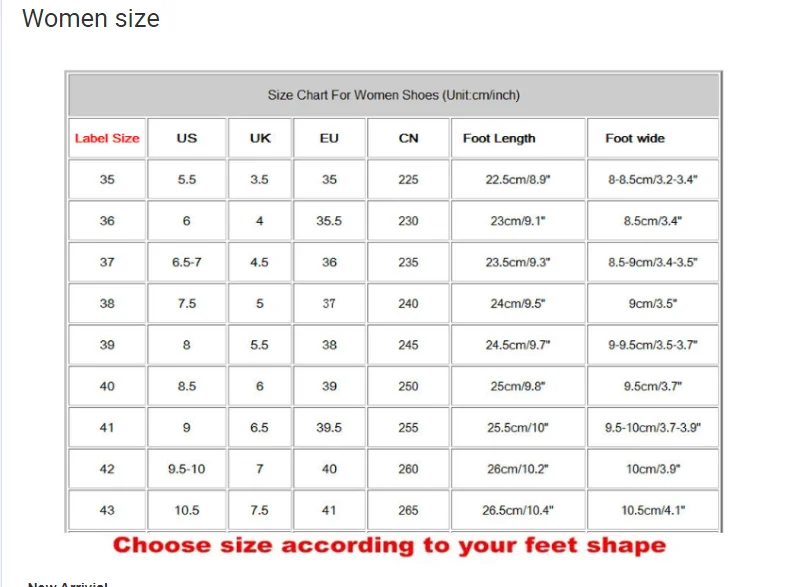The image size is (808, 587).
Task: Click the UK column header
Action: click(260, 138)
